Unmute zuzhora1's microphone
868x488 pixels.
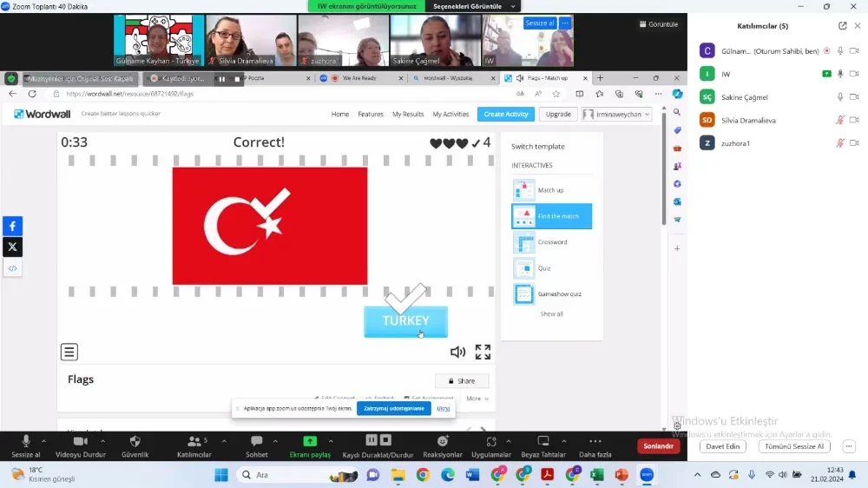point(840,143)
